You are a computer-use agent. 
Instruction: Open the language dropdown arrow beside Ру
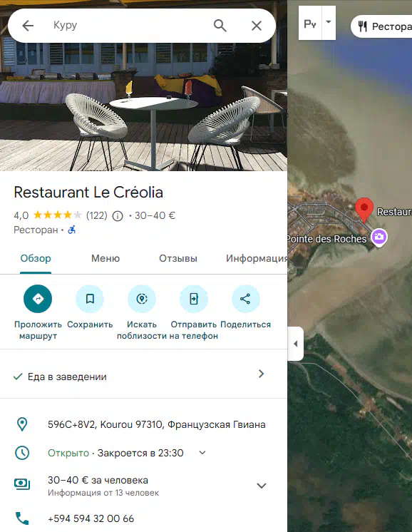[328, 22]
